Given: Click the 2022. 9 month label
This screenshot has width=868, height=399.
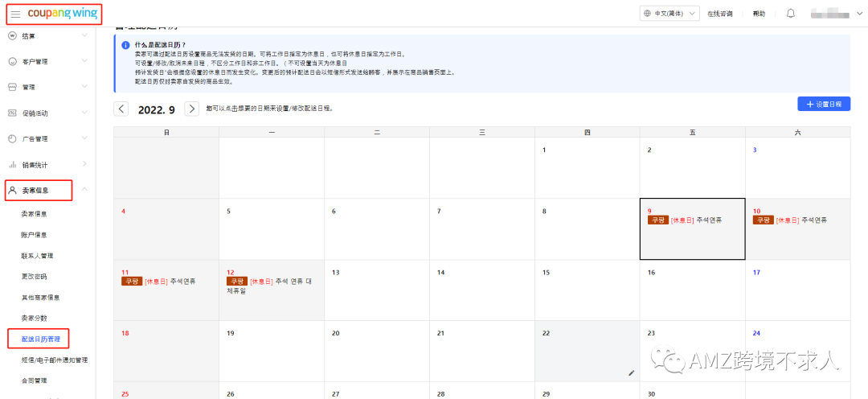Looking at the screenshot, I should pos(156,109).
